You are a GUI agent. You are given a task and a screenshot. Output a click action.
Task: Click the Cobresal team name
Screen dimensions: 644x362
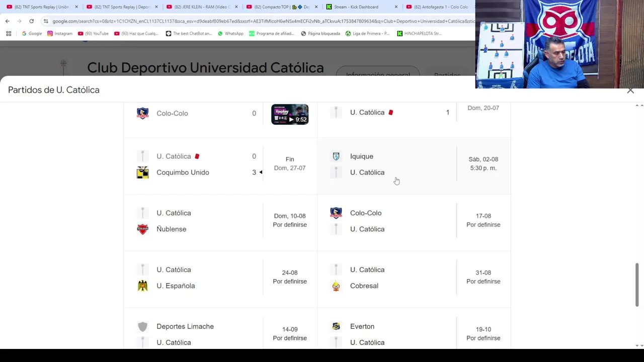[x=364, y=286]
